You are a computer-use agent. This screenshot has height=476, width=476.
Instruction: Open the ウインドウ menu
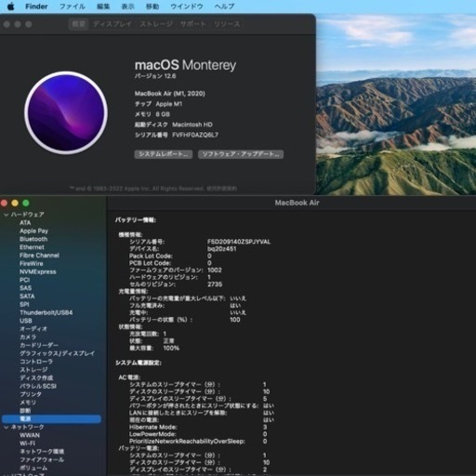pyautogui.click(x=187, y=7)
